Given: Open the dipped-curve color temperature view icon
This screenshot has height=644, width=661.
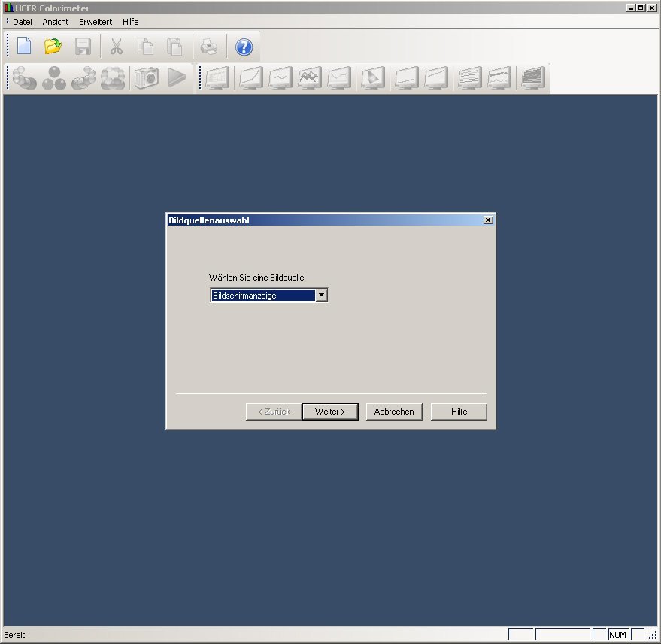Looking at the screenshot, I should coord(339,78).
